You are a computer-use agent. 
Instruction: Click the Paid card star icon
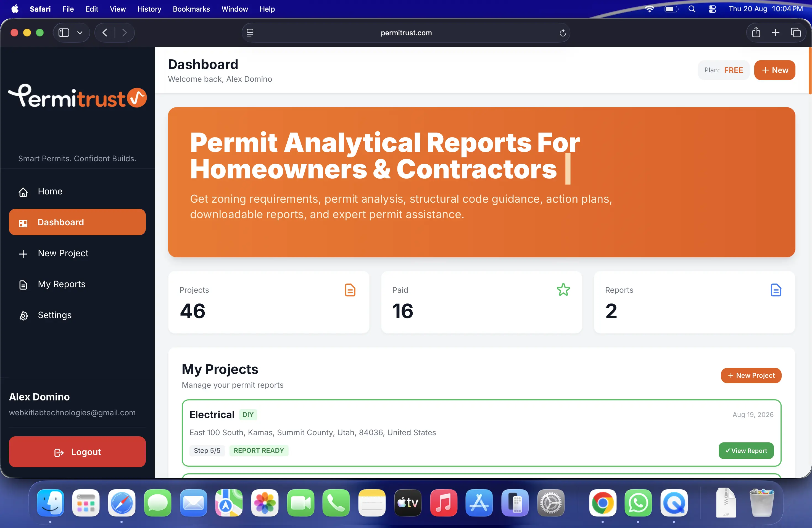click(x=563, y=290)
